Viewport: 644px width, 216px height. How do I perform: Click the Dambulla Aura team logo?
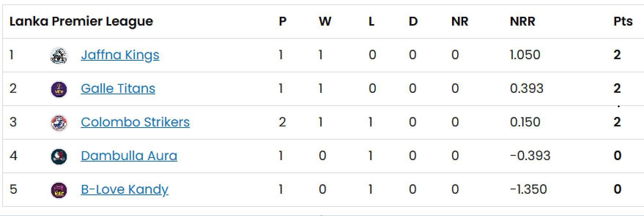click(x=59, y=156)
